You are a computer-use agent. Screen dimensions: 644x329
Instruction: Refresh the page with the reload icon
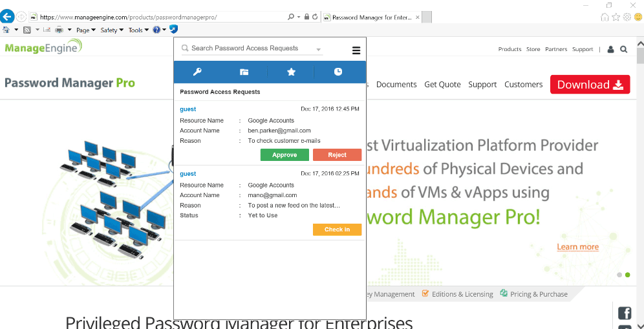pyautogui.click(x=315, y=17)
